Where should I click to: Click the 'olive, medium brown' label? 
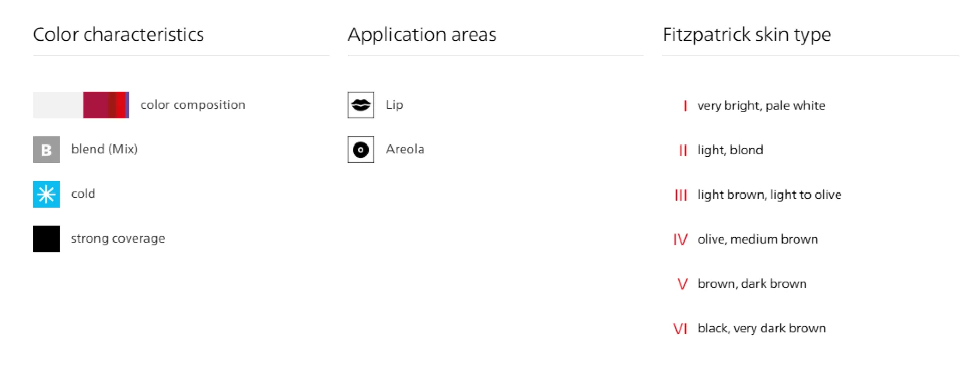pyautogui.click(x=757, y=239)
